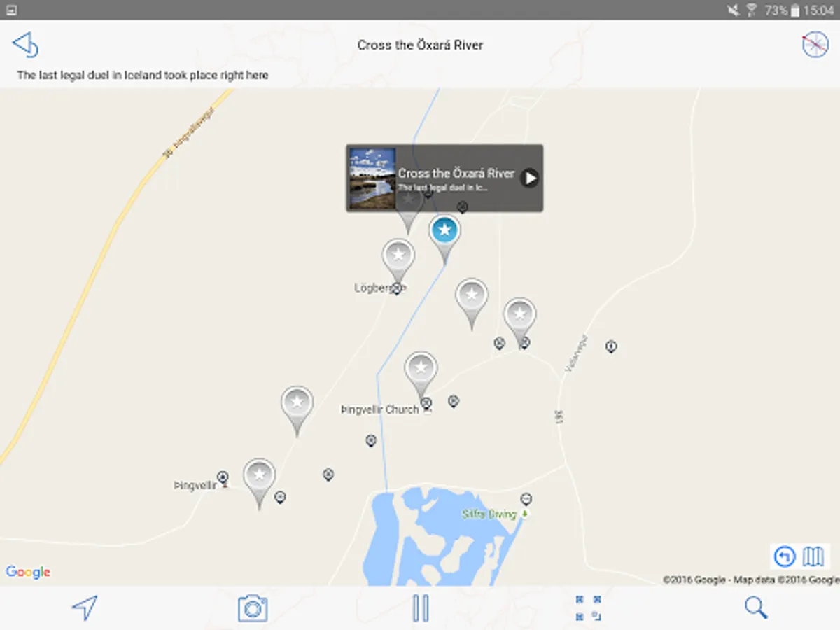Open the location navigation arrow
This screenshot has width=840, height=630.
point(84,608)
